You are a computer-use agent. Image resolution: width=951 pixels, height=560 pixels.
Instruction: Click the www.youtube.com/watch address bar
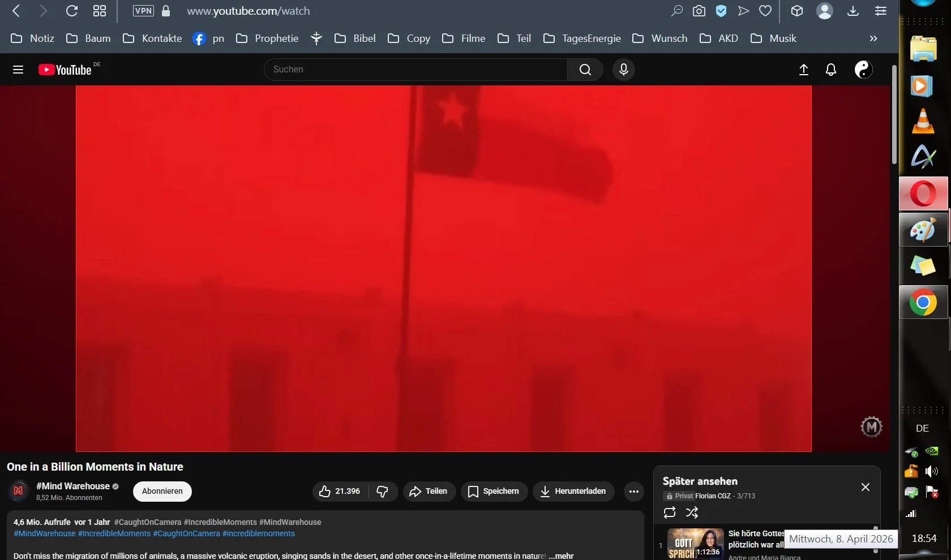pyautogui.click(x=249, y=11)
